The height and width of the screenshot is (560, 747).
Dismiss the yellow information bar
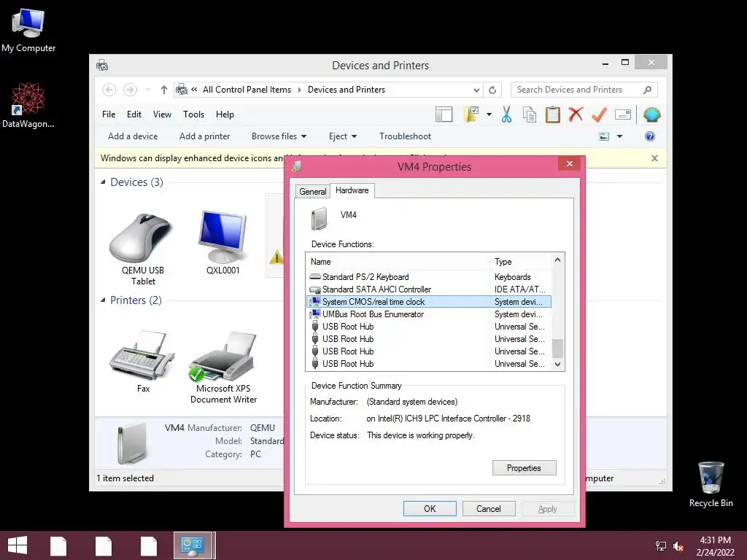[x=654, y=158]
